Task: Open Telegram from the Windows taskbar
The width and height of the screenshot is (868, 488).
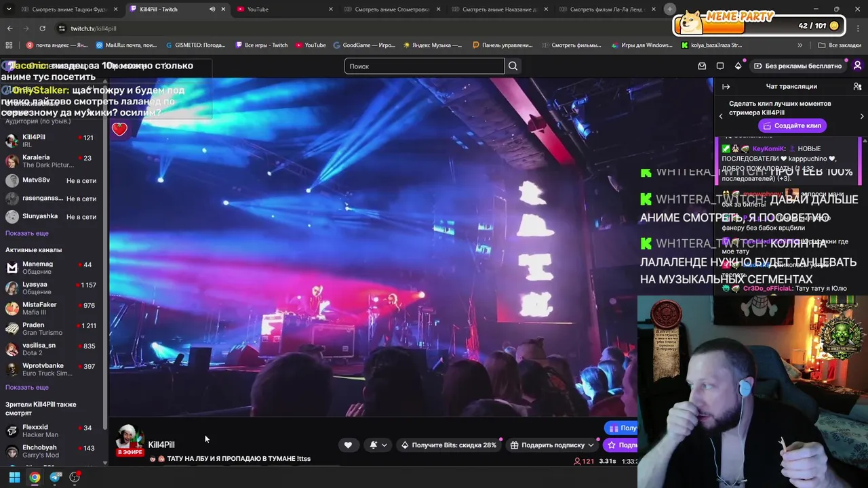Action: click(55, 477)
